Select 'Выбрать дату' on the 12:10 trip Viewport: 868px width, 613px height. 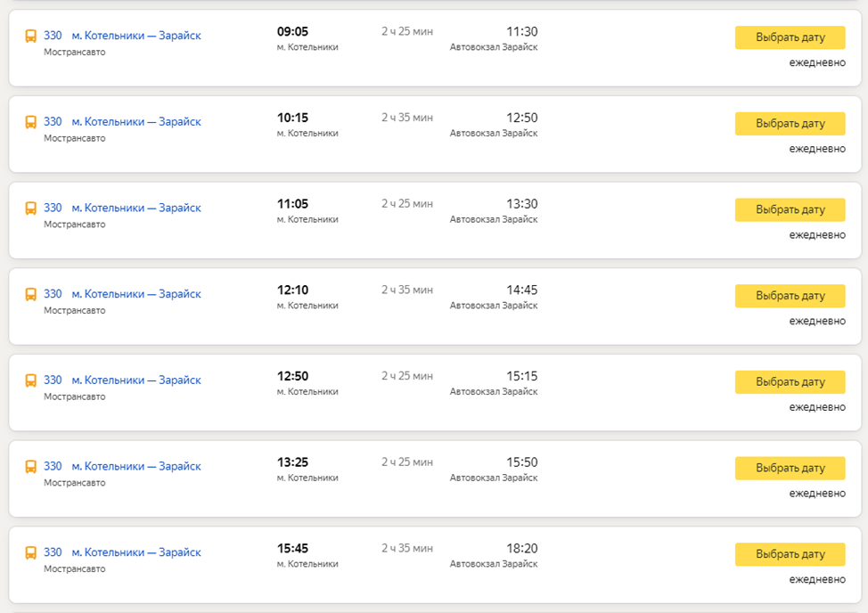(x=790, y=296)
